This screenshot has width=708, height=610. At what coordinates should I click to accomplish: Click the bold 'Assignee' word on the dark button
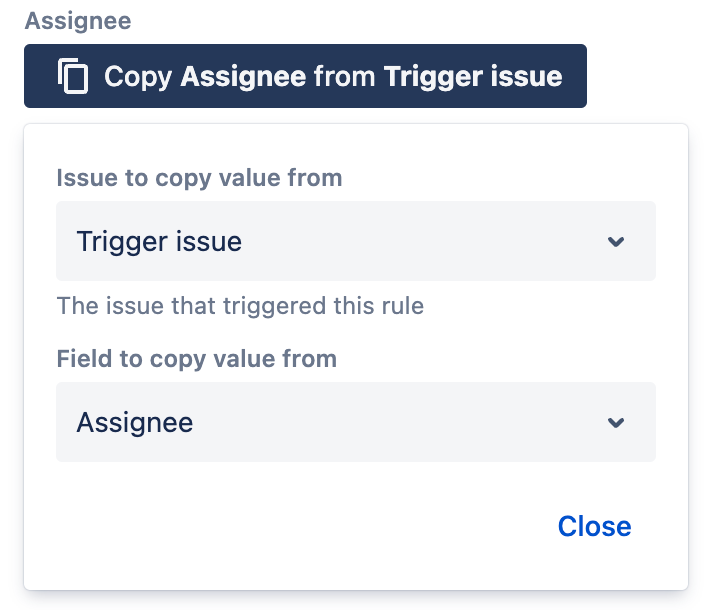[x=243, y=76]
